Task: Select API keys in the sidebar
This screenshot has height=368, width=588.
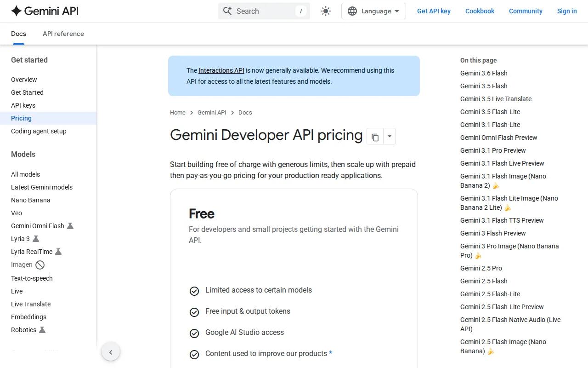Action: click(23, 105)
